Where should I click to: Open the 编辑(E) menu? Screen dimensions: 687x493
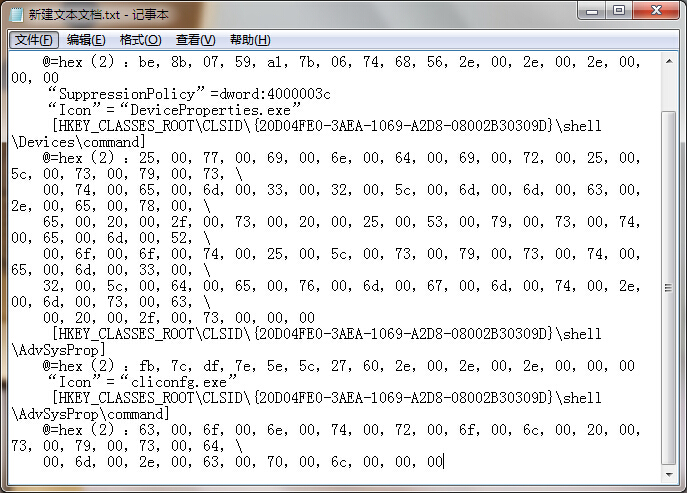point(86,40)
